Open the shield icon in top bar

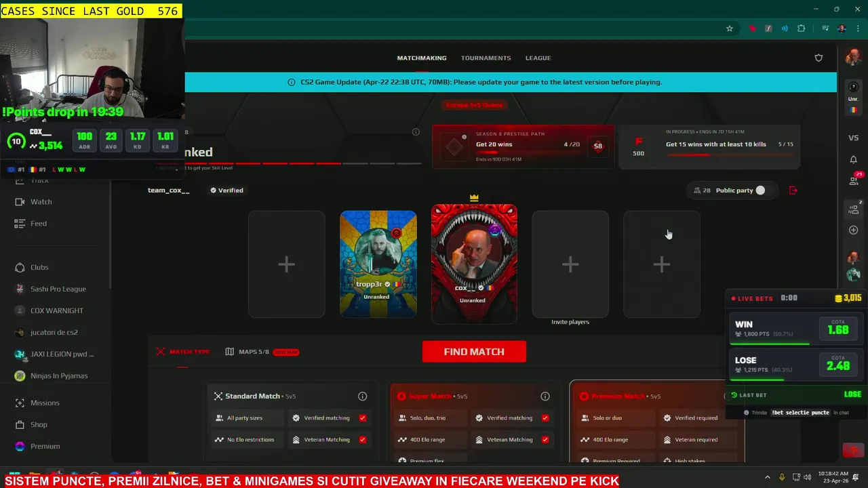pos(818,58)
